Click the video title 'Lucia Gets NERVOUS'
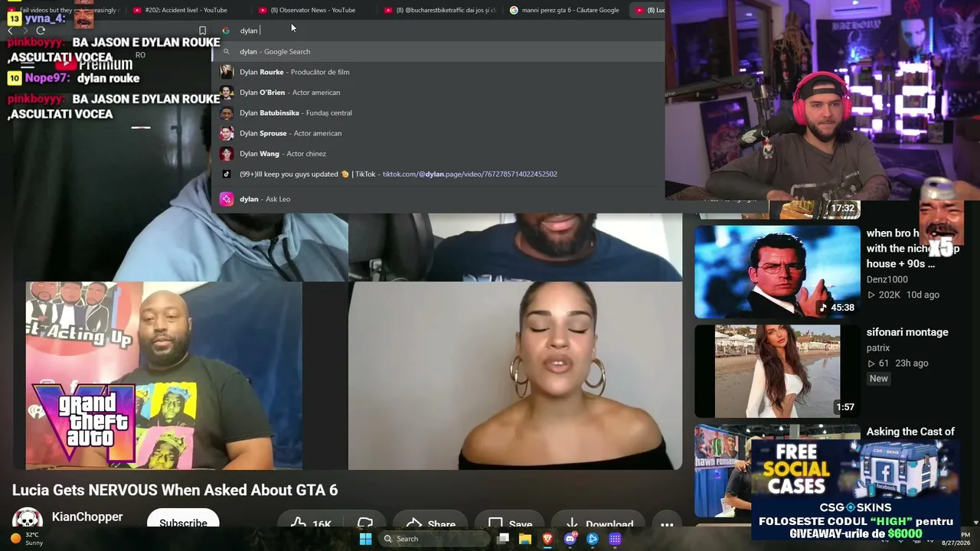This screenshot has height=551, width=980. click(x=175, y=490)
